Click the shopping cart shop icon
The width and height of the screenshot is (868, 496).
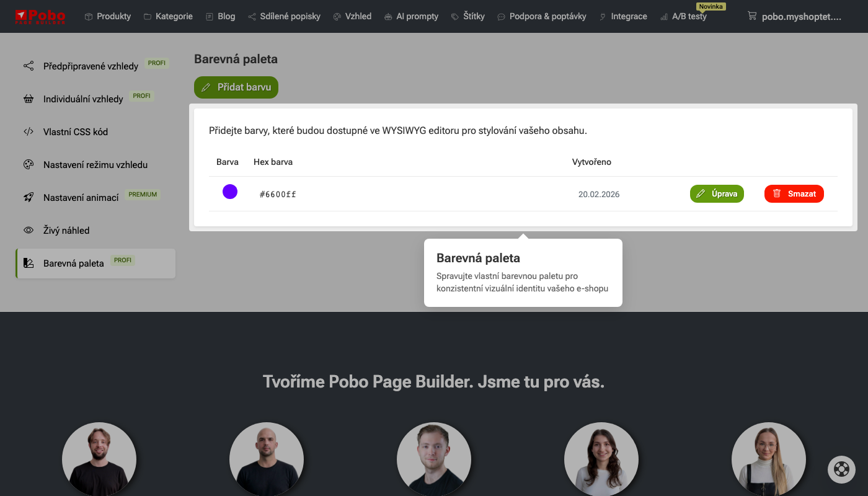coord(752,16)
